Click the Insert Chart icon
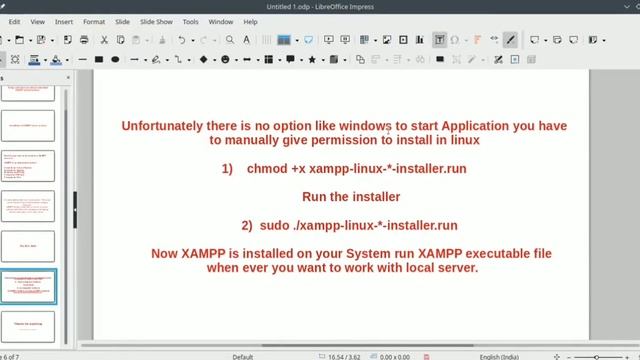The width and height of the screenshot is (640, 360). point(420,40)
